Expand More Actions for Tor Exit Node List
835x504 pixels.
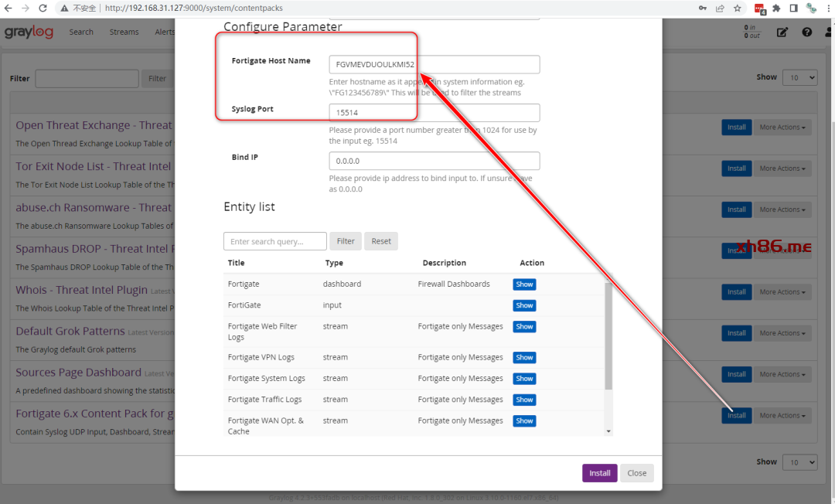coord(782,169)
